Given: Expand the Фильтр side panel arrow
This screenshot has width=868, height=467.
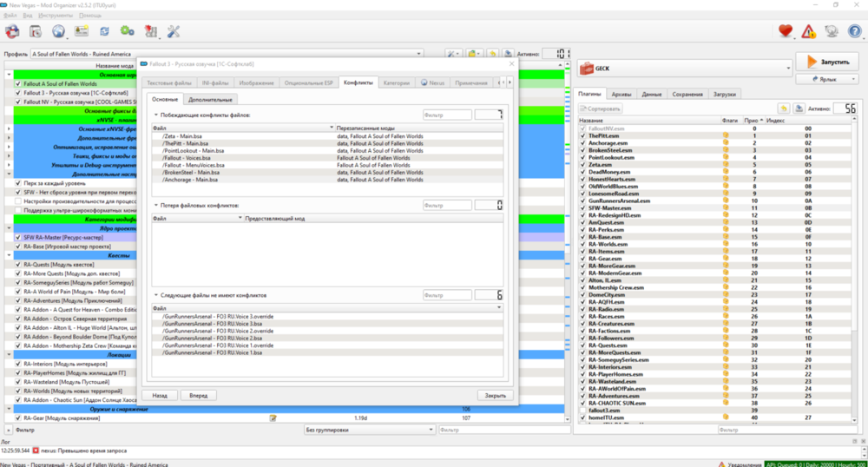Looking at the screenshot, I should (8, 430).
